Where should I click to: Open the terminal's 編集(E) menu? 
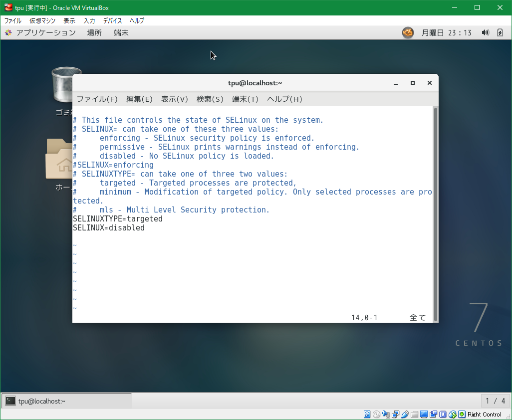click(x=139, y=99)
